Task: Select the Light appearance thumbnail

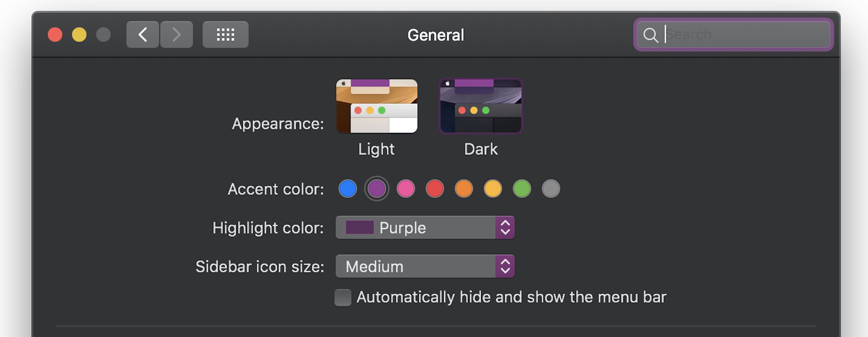Action: pyautogui.click(x=377, y=106)
